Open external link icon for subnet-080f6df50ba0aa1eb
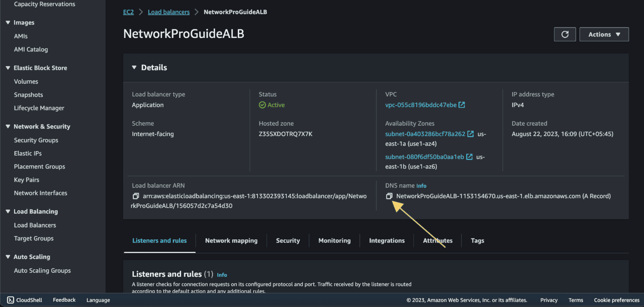Screen dimensions: 644x307 (x=469, y=157)
